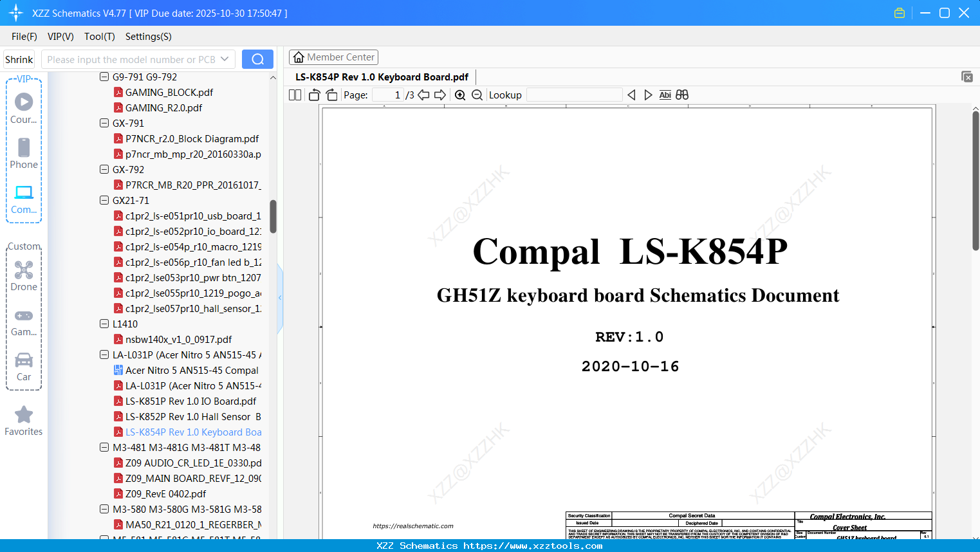The width and height of the screenshot is (980, 552).
Task: Toggle the Abi text match option
Action: [x=665, y=95]
